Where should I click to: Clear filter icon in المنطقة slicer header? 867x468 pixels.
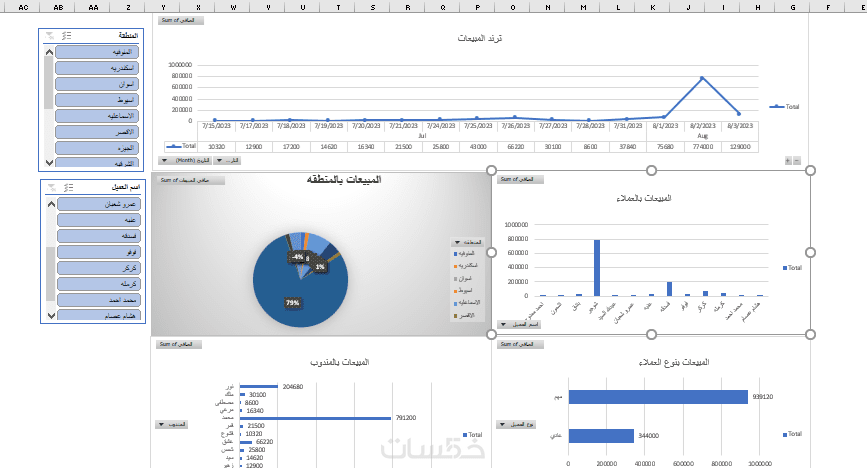click(x=50, y=35)
